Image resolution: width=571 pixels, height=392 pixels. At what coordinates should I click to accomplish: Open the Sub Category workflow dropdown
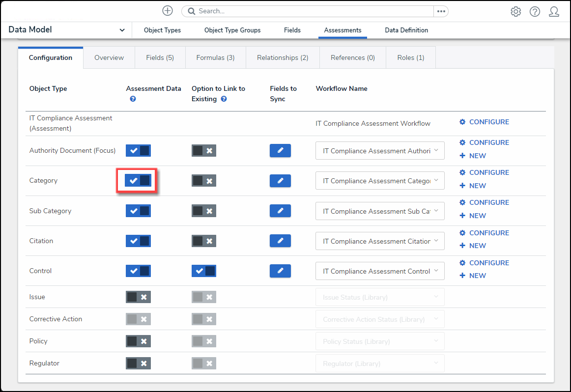380,211
